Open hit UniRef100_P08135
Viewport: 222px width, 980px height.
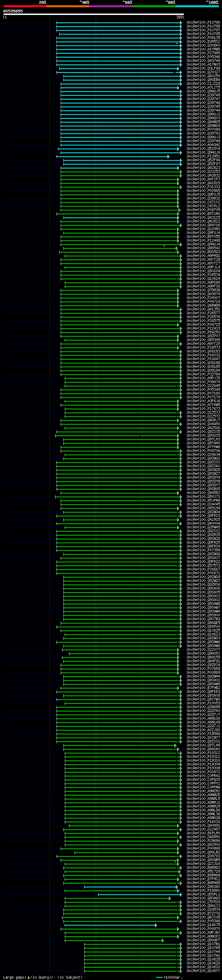coord(203,38)
